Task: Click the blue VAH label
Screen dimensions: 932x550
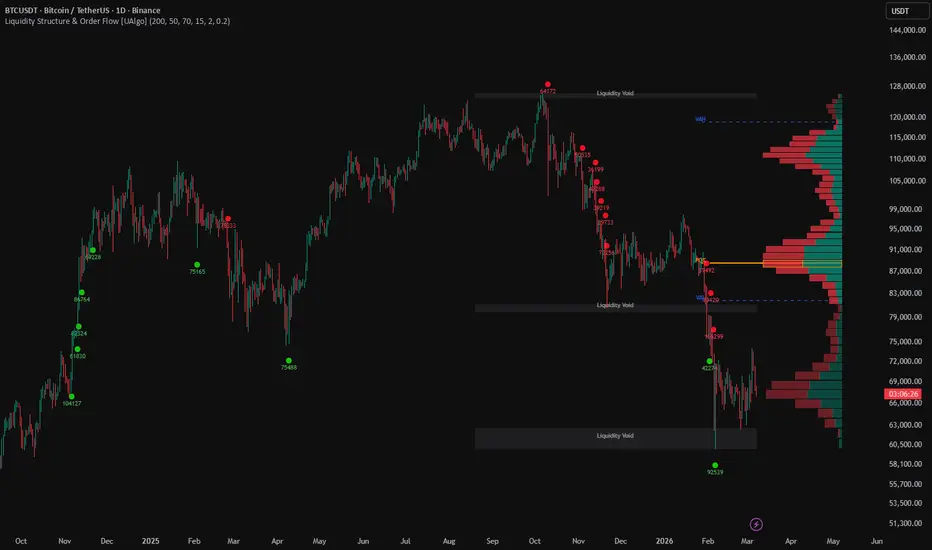Action: (700, 120)
